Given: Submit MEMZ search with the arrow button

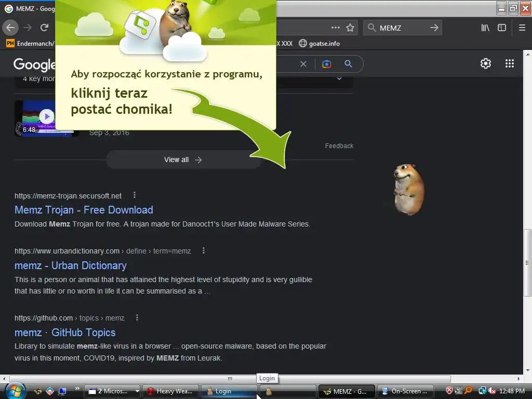Looking at the screenshot, I should [x=434, y=28].
